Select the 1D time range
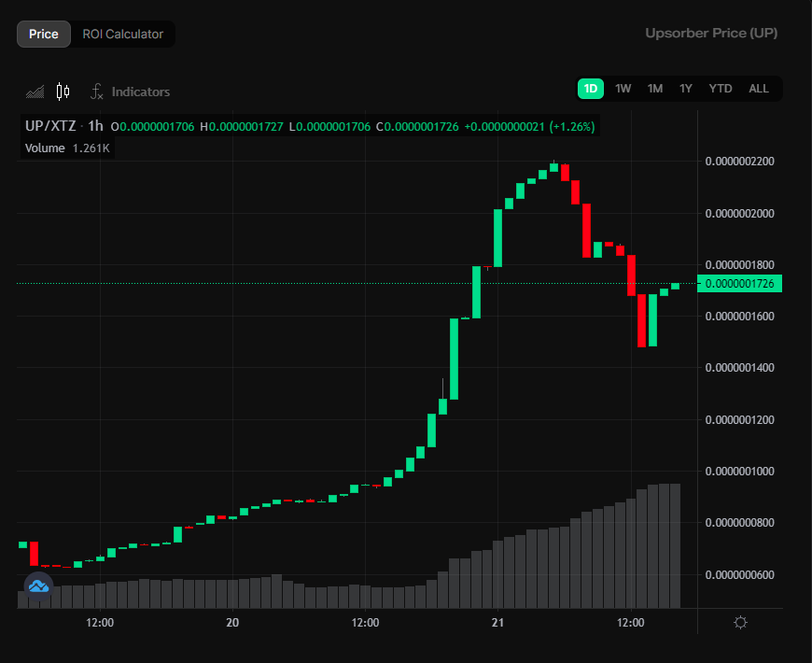The image size is (812, 663). pos(591,89)
